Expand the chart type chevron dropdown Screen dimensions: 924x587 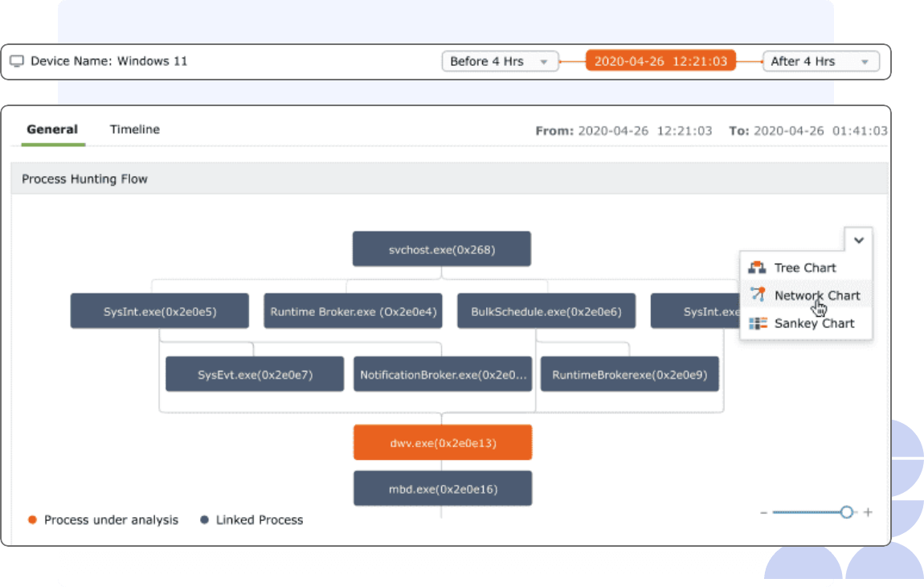858,240
